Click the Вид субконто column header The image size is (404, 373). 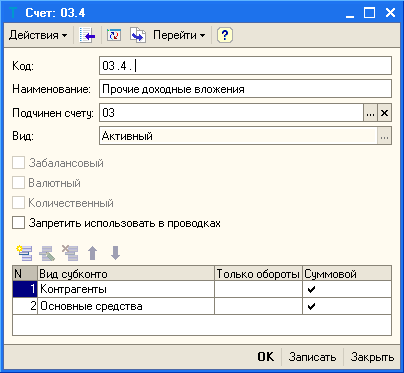coord(126,274)
